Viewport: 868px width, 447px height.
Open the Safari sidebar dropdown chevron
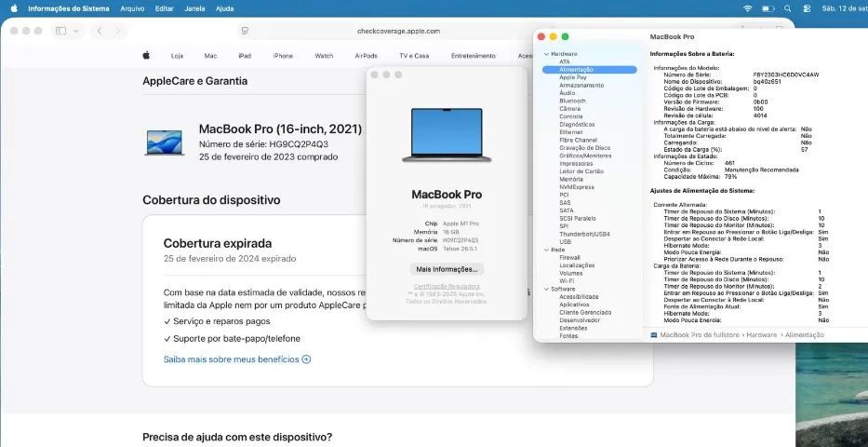pos(76,31)
